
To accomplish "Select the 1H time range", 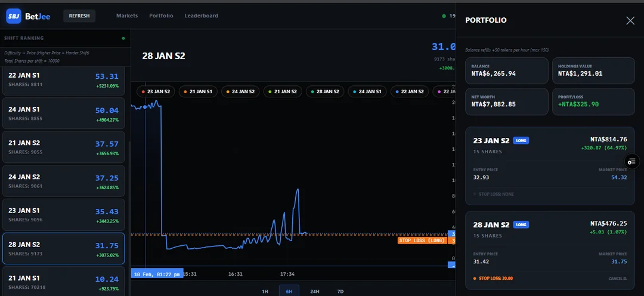I will [x=265, y=291].
